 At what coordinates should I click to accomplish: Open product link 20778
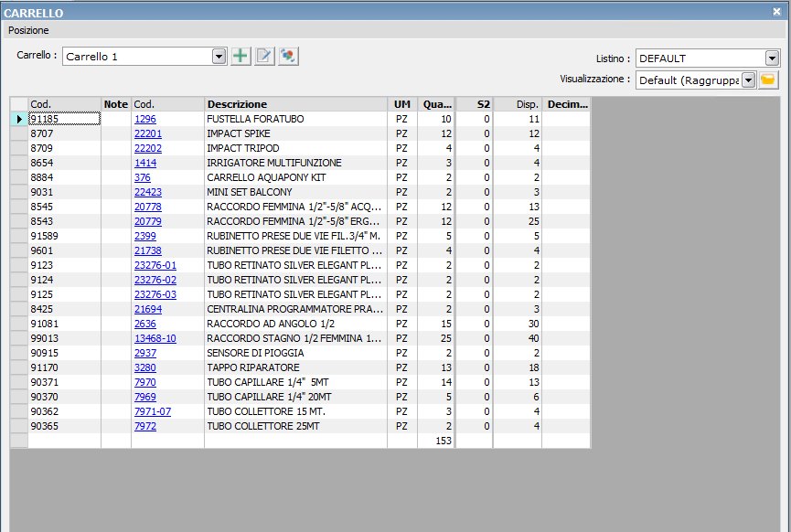tap(148, 207)
